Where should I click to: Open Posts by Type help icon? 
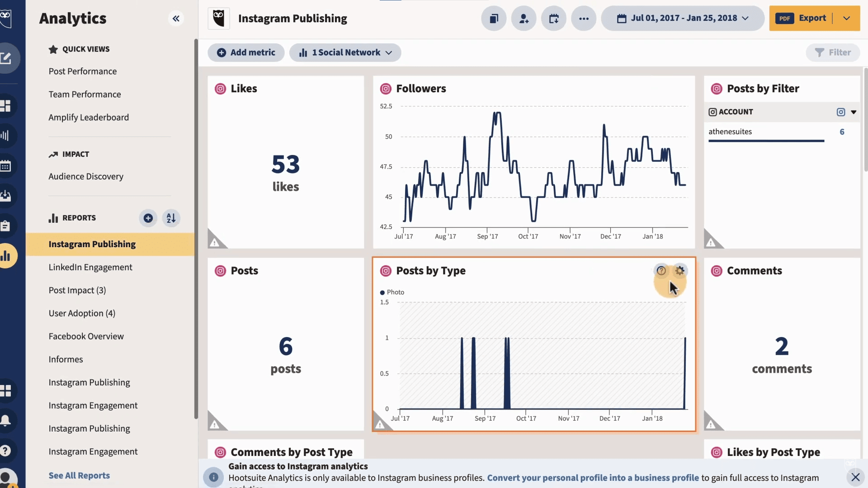pyautogui.click(x=661, y=271)
